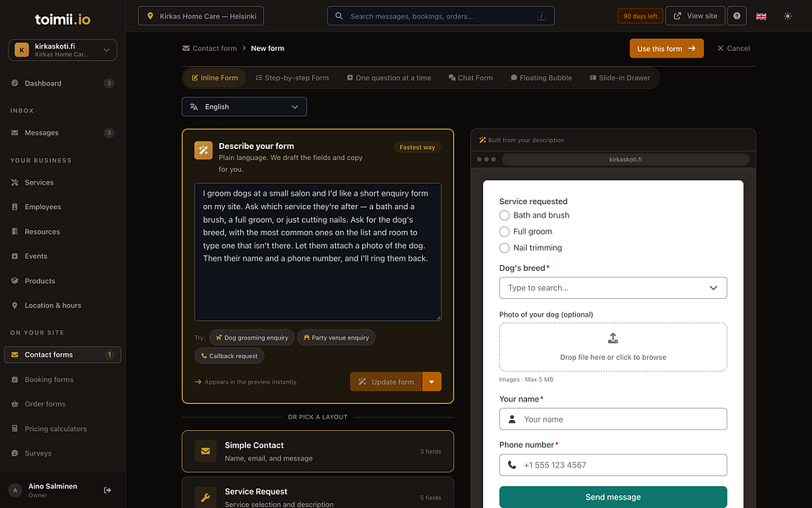Select the Full groom radio option

[x=504, y=231]
